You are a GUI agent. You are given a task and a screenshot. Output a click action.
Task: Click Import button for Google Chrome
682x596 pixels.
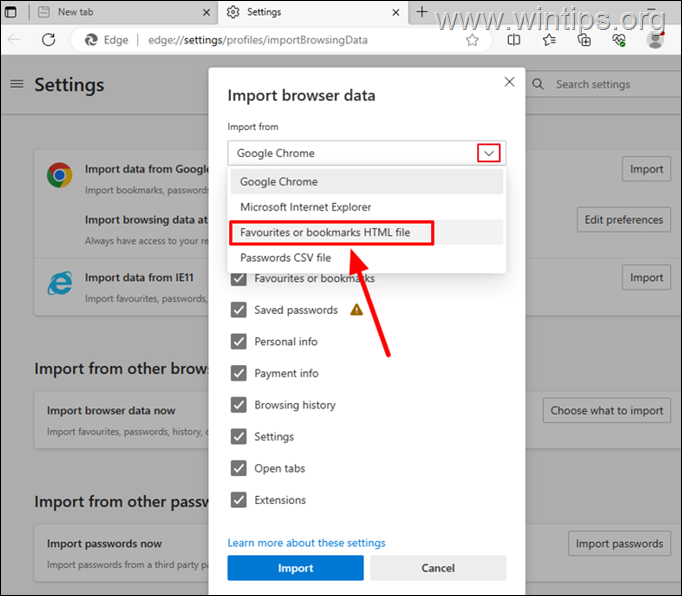pos(646,169)
